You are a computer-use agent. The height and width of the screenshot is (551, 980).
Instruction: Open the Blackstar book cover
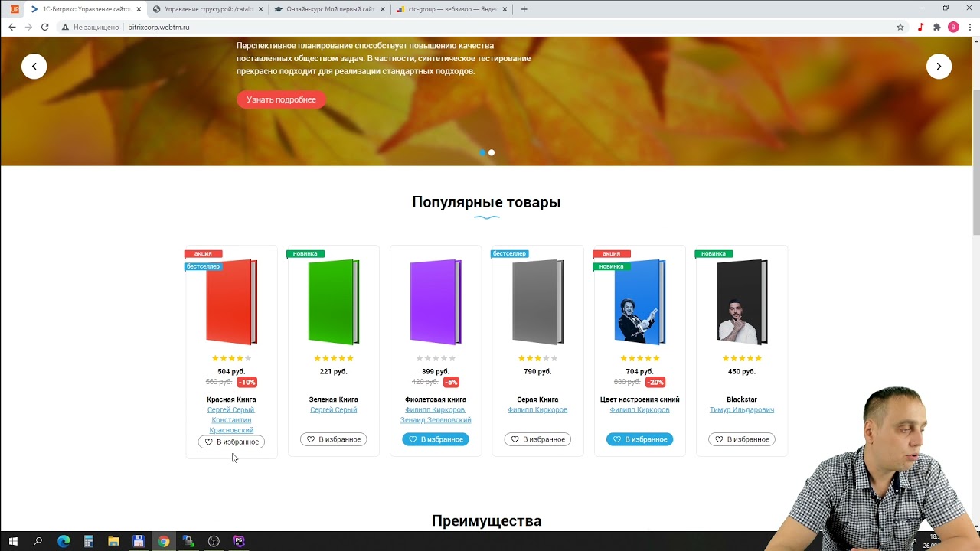tap(742, 302)
